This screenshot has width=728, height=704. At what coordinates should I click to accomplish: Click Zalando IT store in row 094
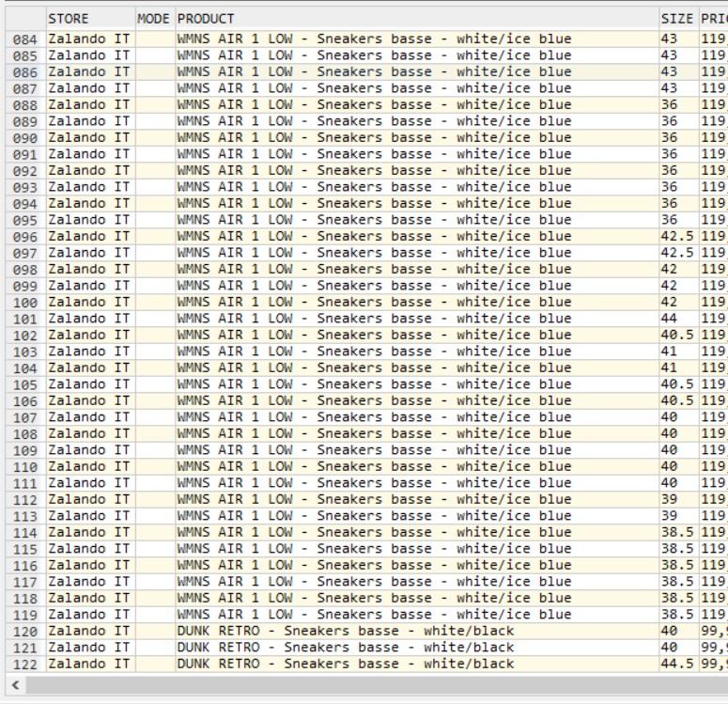point(90,204)
